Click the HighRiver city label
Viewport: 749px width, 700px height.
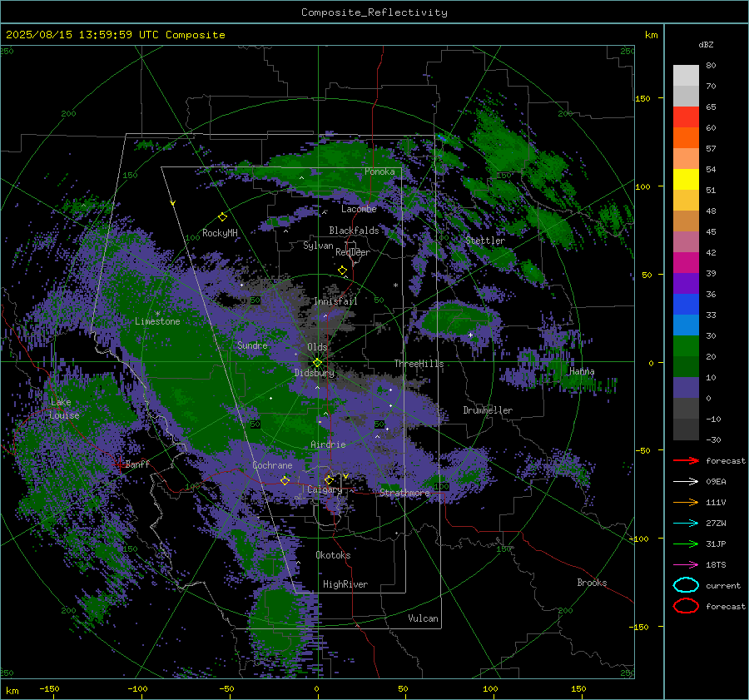coord(345,584)
